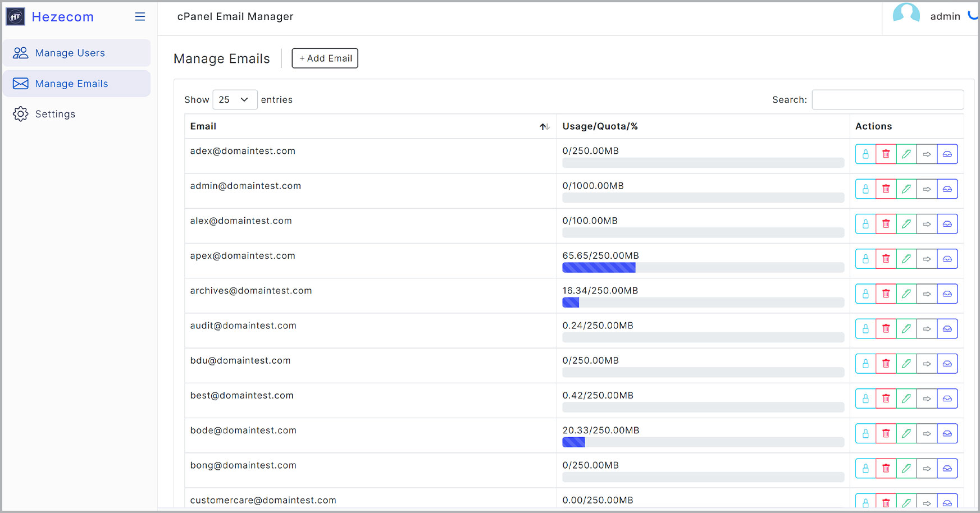
Task: Click the admin user avatar
Action: (906, 13)
